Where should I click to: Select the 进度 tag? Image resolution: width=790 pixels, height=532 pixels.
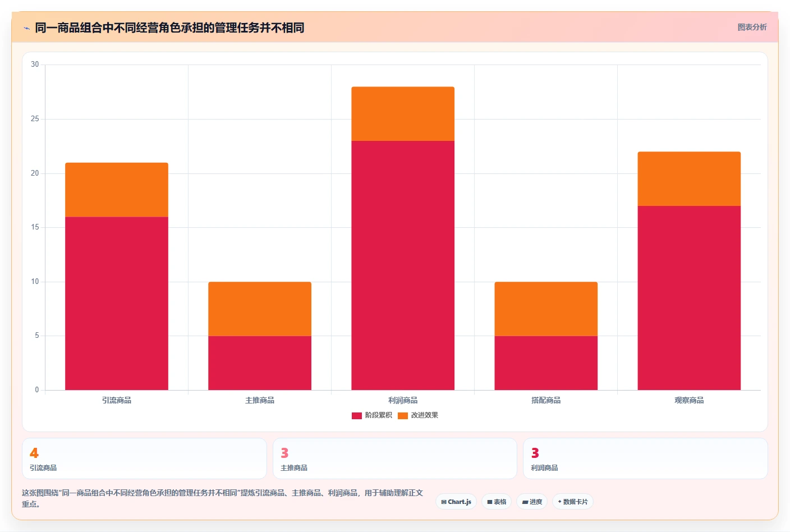532,502
